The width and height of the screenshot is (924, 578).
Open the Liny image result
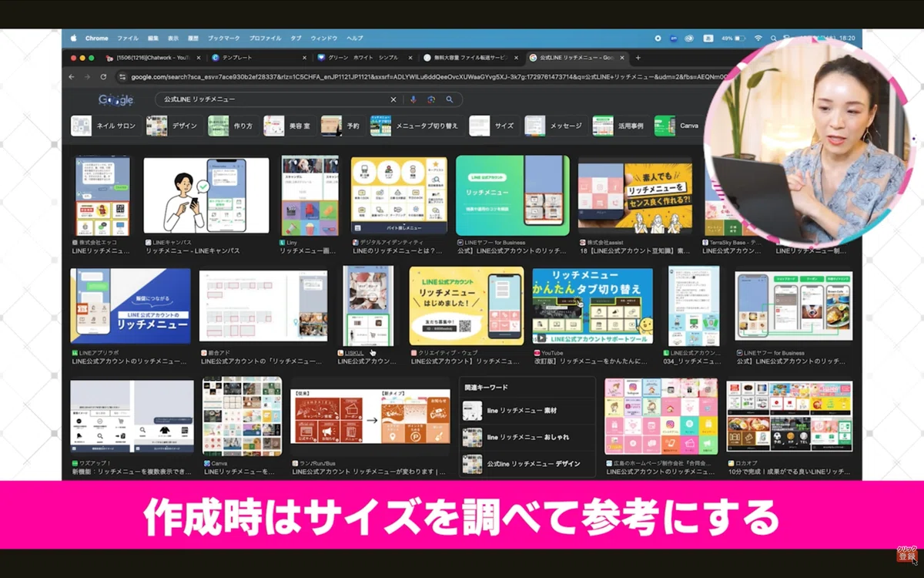point(310,196)
